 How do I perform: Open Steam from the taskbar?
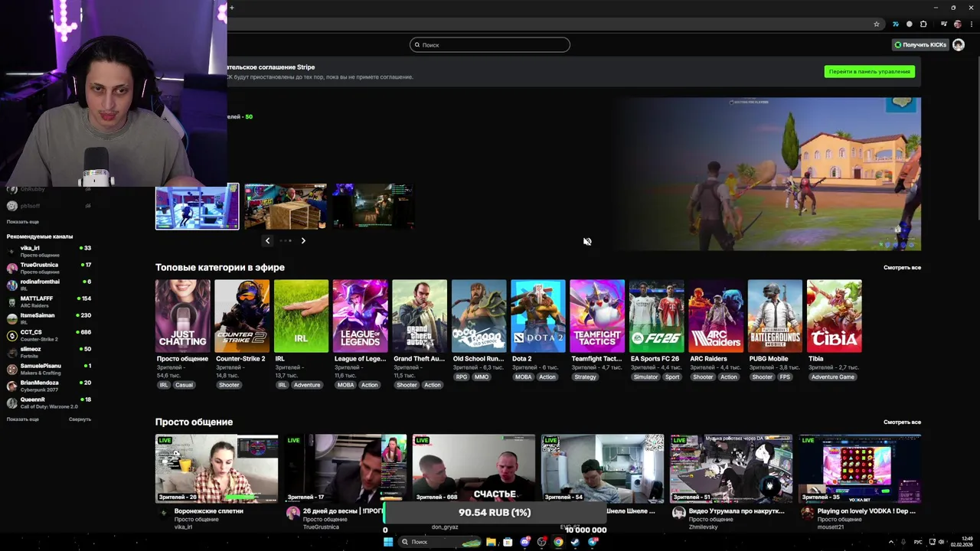pyautogui.click(x=575, y=542)
